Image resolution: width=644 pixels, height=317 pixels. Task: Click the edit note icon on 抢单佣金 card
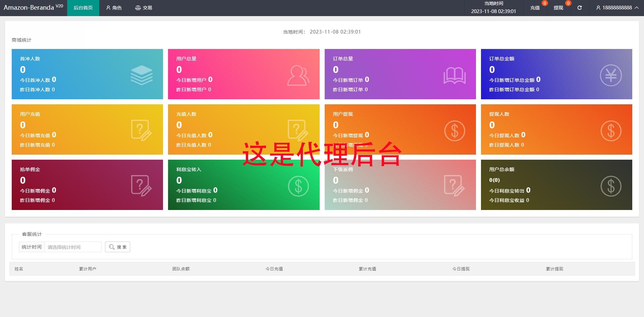click(x=141, y=186)
